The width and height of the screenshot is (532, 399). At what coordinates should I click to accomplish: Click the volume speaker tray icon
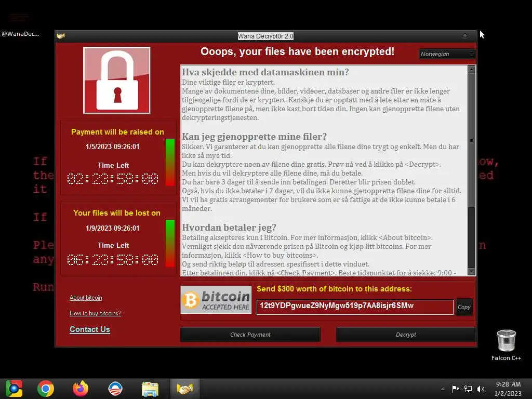point(481,389)
